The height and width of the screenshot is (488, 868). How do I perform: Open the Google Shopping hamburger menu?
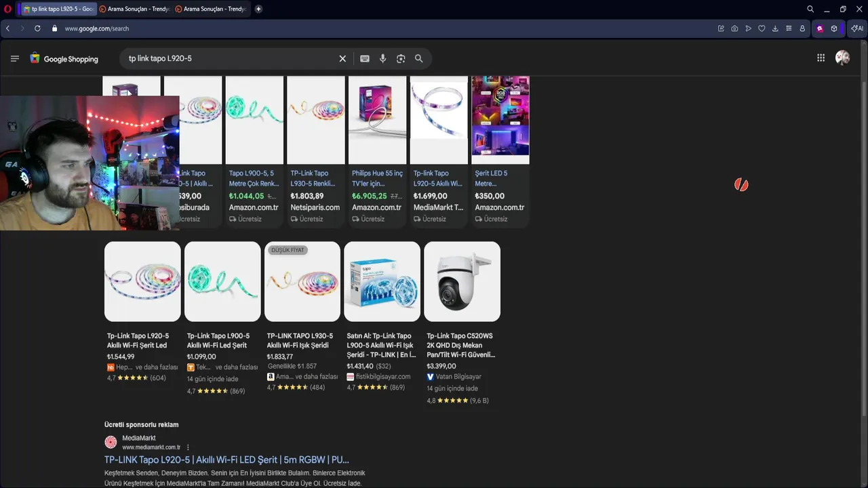[x=15, y=58]
